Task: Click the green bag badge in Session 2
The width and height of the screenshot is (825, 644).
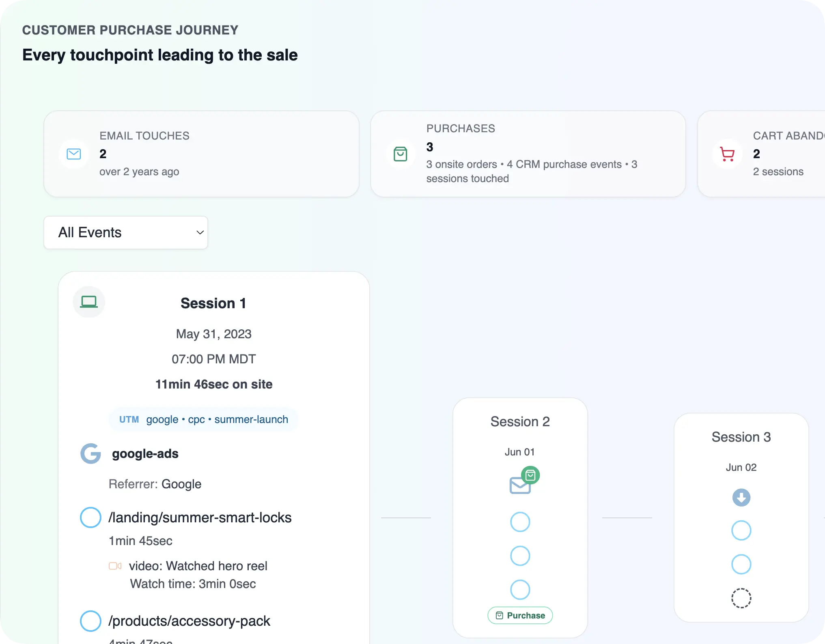Action: (x=530, y=475)
